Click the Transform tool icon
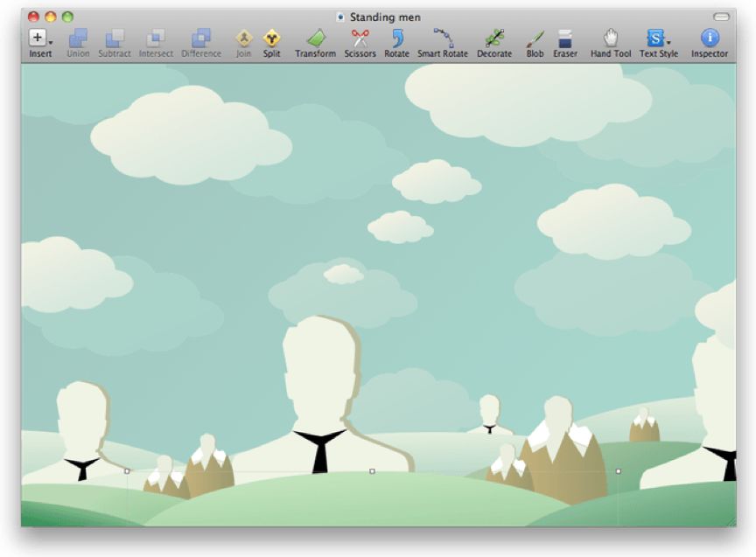Screen dimensions: 756x557 315,38
